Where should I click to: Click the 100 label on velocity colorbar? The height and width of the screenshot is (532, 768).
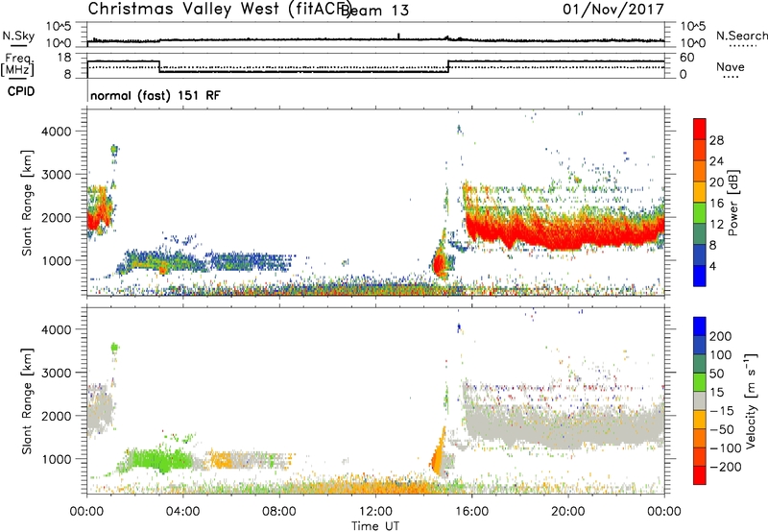point(721,355)
